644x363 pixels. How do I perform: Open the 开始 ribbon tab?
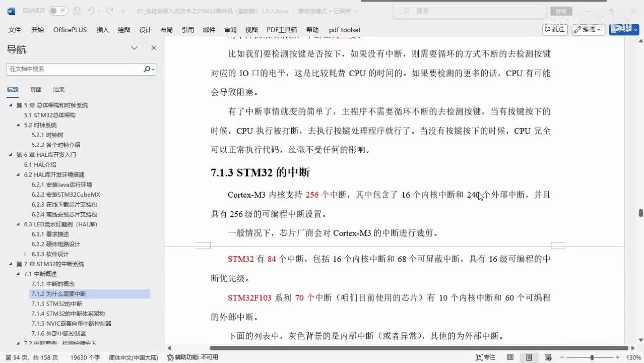(x=37, y=30)
